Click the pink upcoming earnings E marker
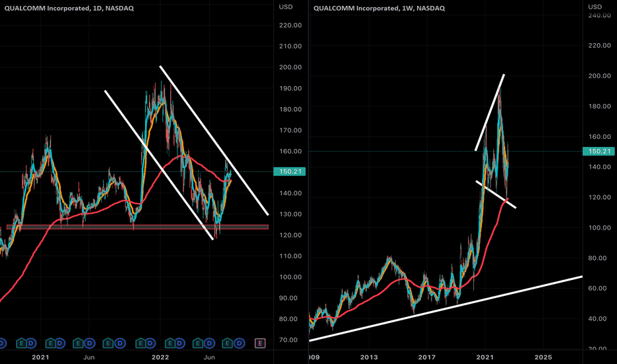 (260, 343)
